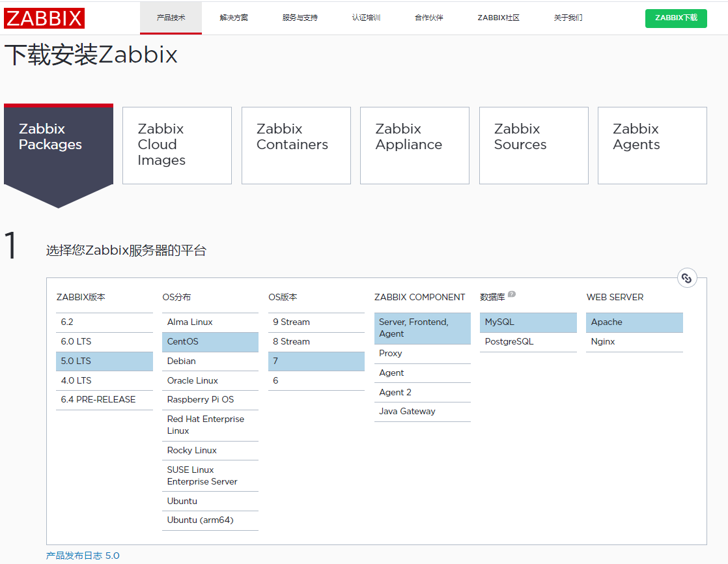Image resolution: width=728 pixels, height=564 pixels.
Task: Open the ZABBIX社区 menu
Action: coord(498,18)
